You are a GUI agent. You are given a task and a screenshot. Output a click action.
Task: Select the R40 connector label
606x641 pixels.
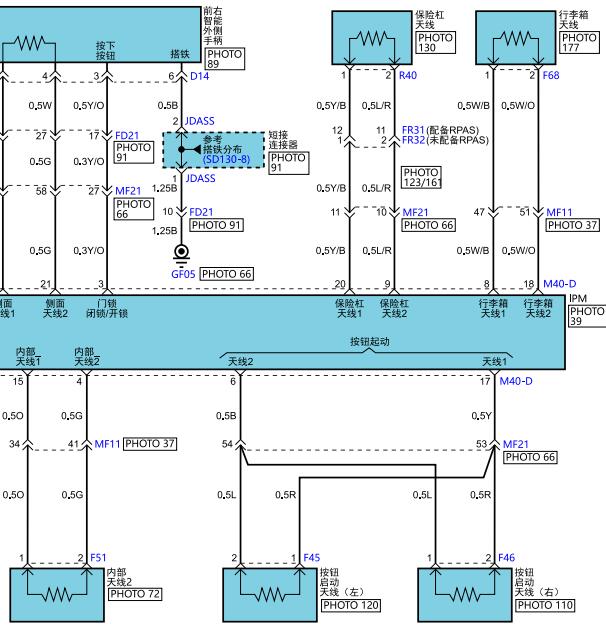coord(408,75)
